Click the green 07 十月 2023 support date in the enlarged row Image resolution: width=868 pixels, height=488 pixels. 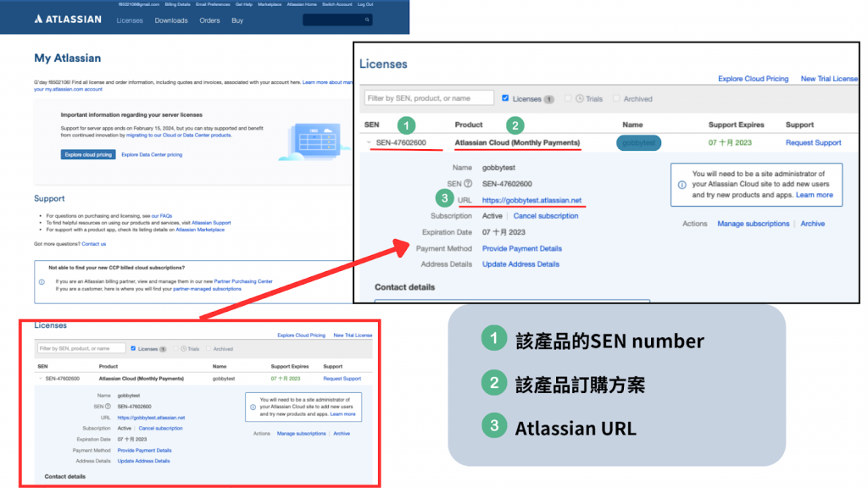click(730, 142)
